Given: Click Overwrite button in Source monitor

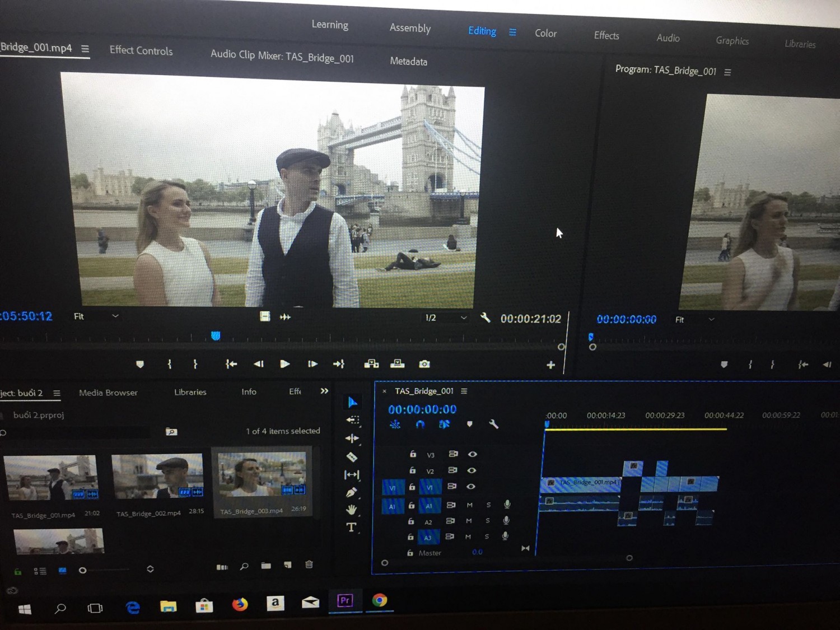Looking at the screenshot, I should point(398,364).
